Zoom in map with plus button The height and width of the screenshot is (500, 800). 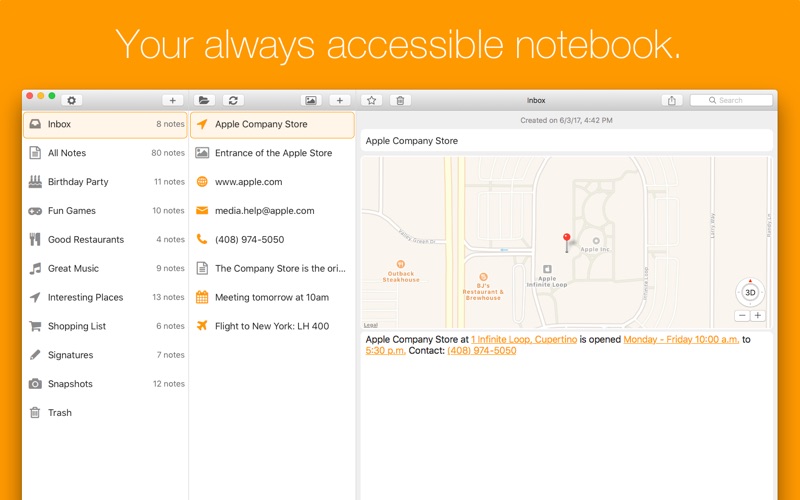(758, 315)
